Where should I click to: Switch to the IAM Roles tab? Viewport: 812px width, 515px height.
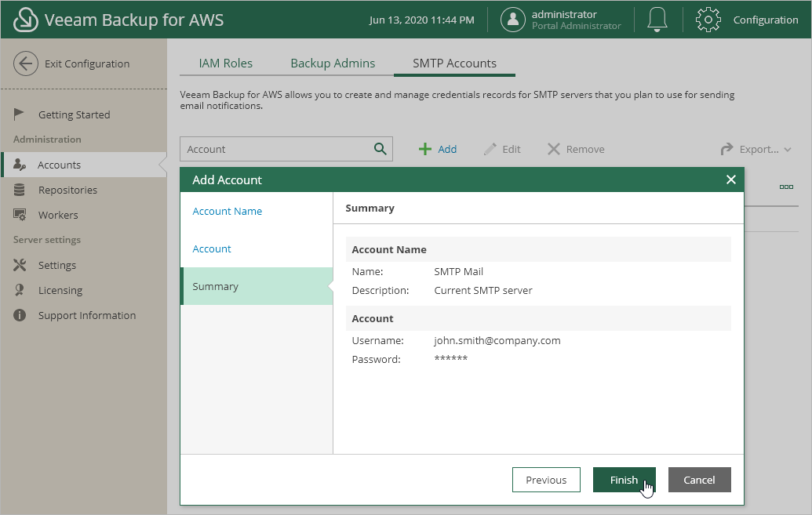226,63
